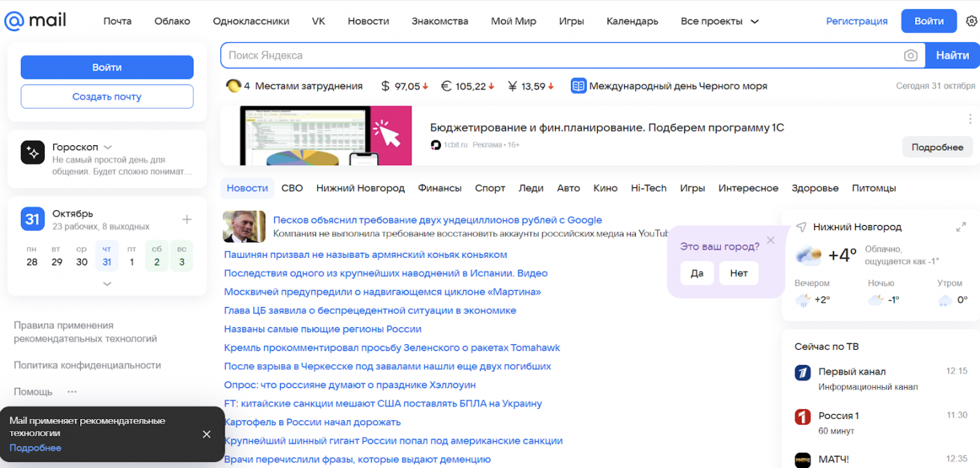This screenshot has height=468, width=980.
Task: Click the dollar exchange rate 97,05
Action: coord(405,86)
